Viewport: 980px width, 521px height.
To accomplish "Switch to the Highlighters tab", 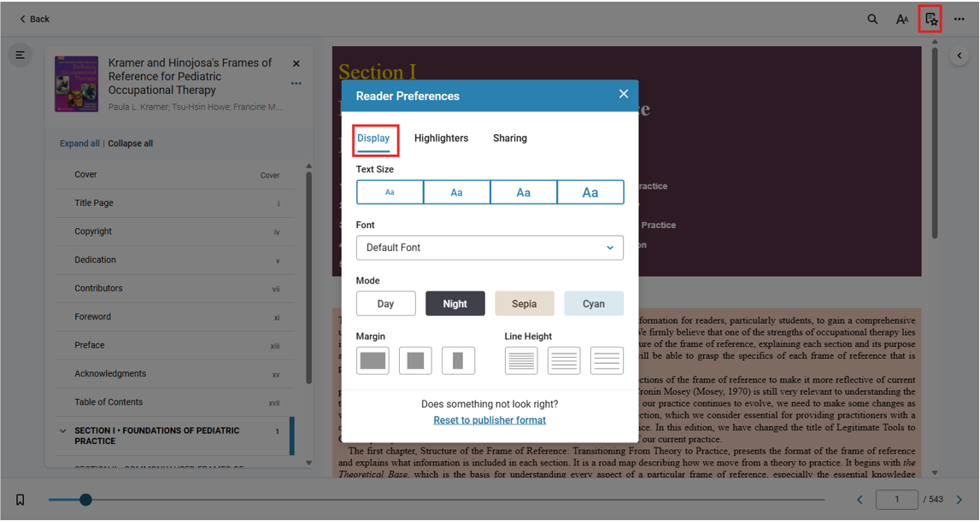I will tap(441, 138).
